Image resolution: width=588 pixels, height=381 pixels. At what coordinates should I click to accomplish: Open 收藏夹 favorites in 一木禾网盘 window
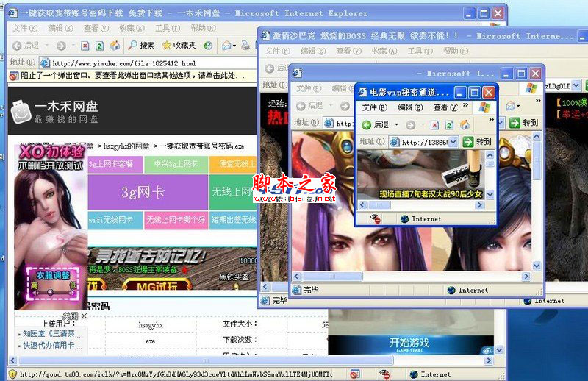click(179, 46)
